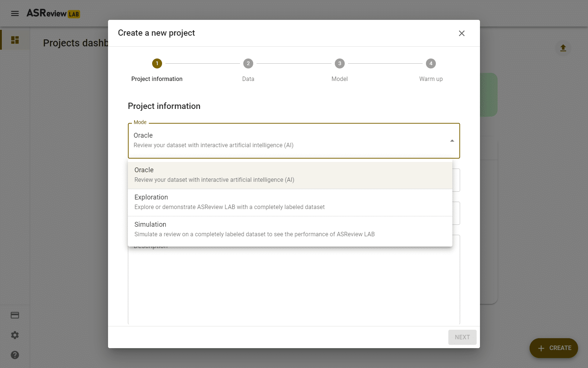Screen dimensions: 588x368
Task: Click the NEXT button
Action: (x=462, y=337)
